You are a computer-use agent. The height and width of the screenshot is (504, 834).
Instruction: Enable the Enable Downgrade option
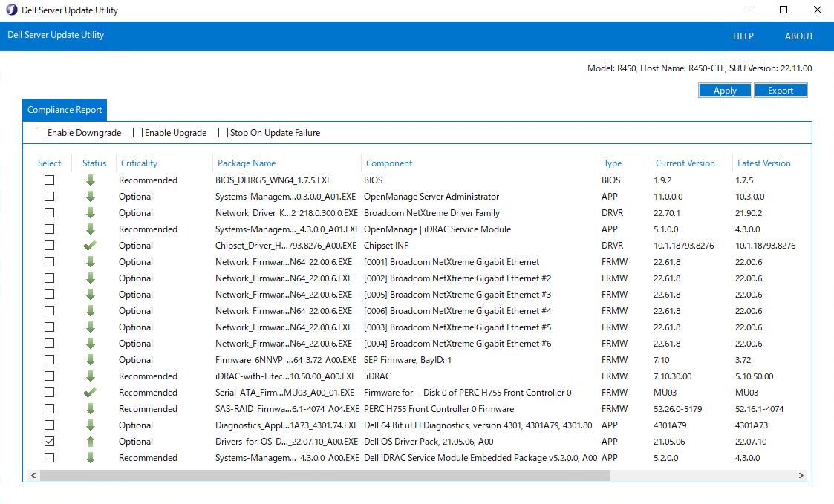click(x=41, y=132)
